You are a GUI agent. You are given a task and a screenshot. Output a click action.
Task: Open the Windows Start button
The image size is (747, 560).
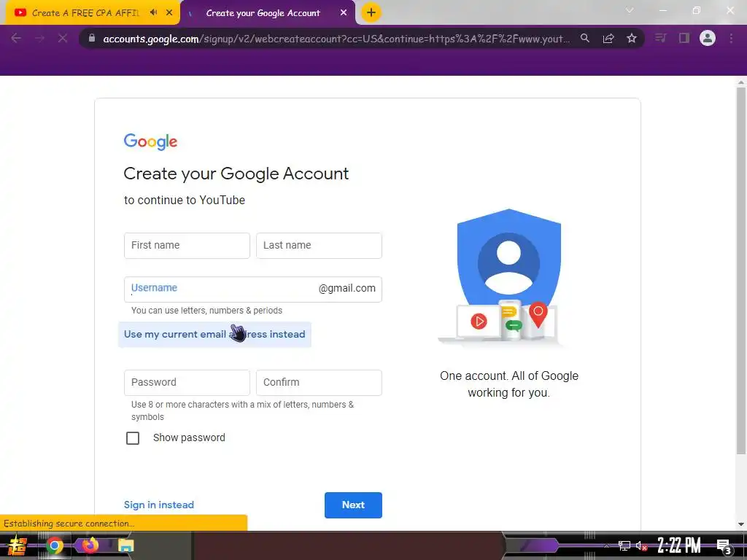click(18, 545)
